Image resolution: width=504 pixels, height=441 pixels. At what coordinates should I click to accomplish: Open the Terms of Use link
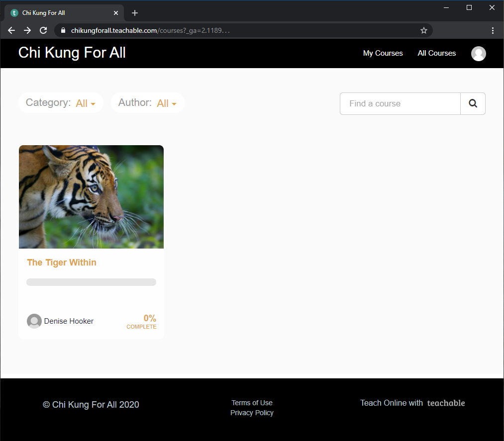tap(252, 403)
